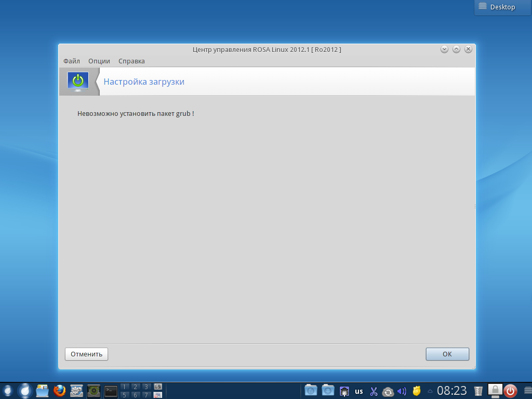Expand hidden system tray icons arrow
Image resolution: width=532 pixels, height=399 pixels.
pos(430,391)
